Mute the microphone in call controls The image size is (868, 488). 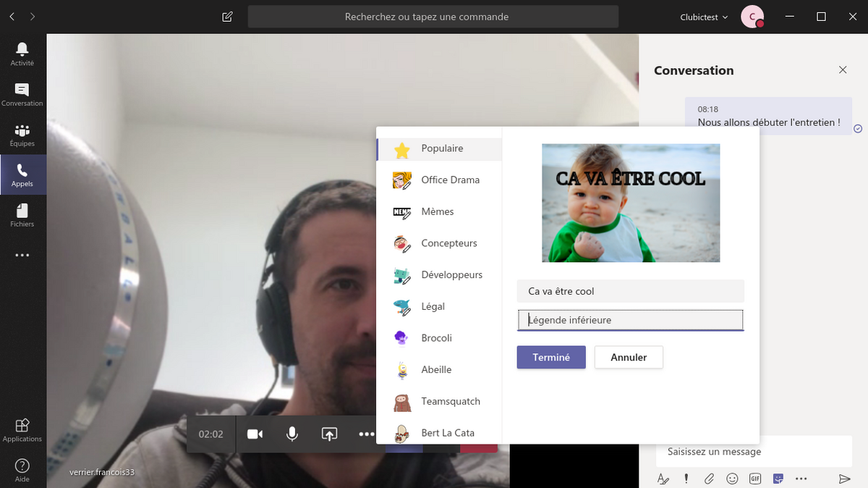pyautogui.click(x=292, y=434)
